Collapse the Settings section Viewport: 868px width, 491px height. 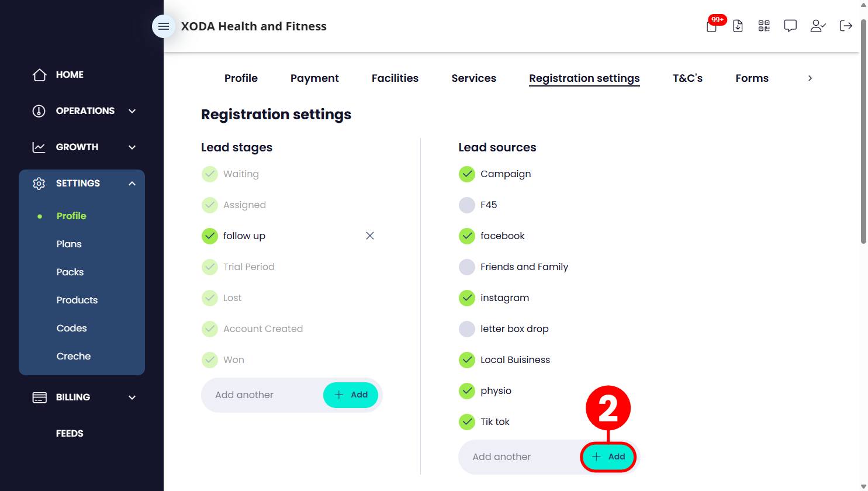tap(132, 184)
